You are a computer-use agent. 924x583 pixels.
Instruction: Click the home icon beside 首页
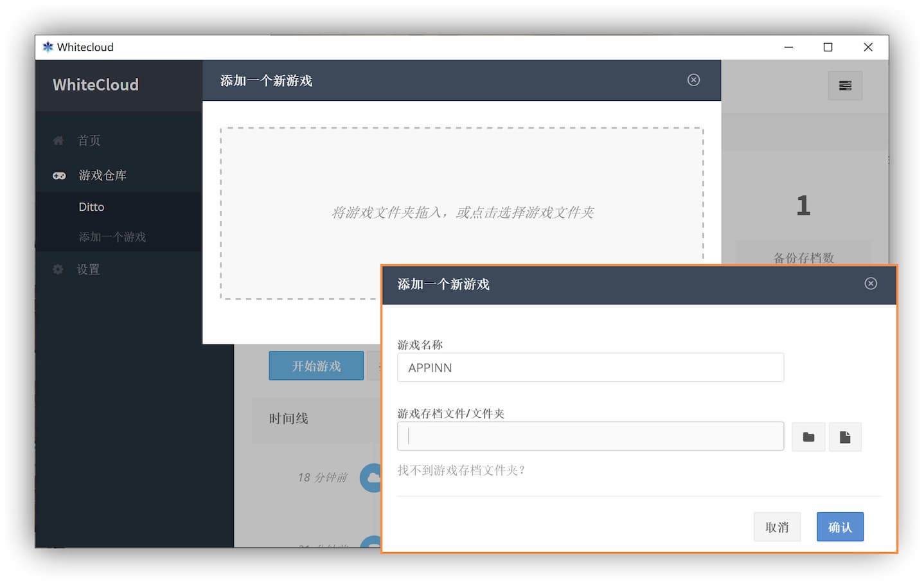coord(58,140)
